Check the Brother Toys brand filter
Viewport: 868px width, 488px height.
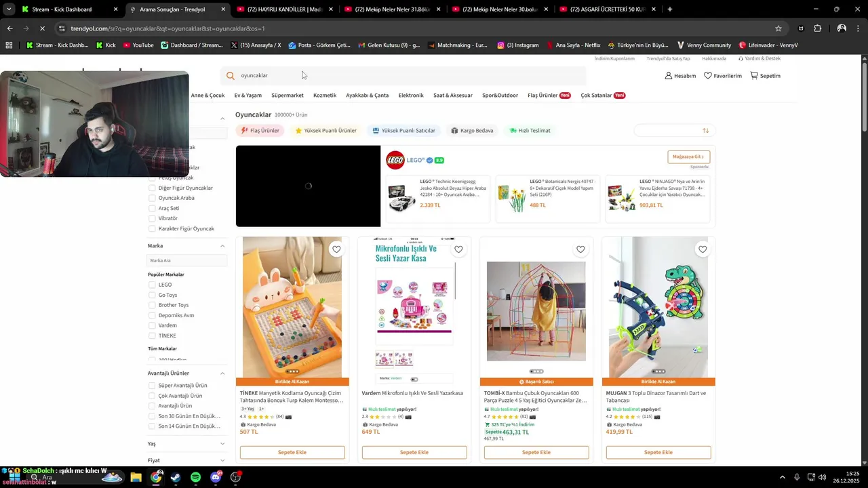click(152, 305)
